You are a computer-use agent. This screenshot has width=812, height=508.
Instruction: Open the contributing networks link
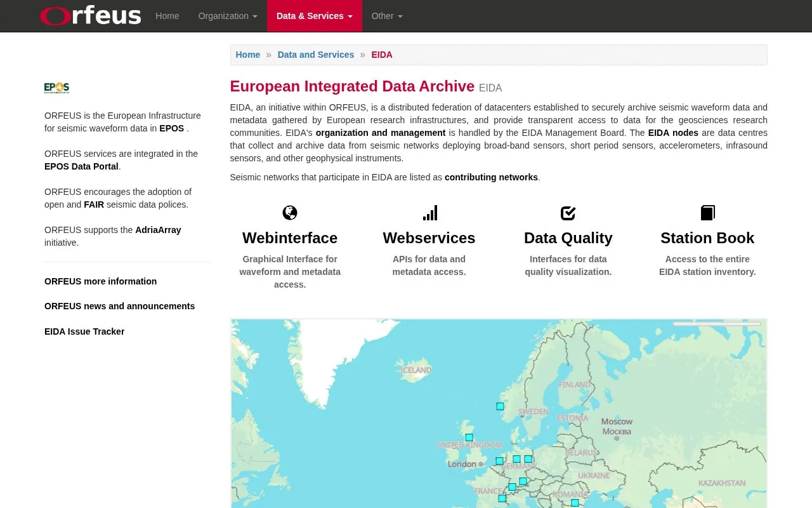pos(491,177)
